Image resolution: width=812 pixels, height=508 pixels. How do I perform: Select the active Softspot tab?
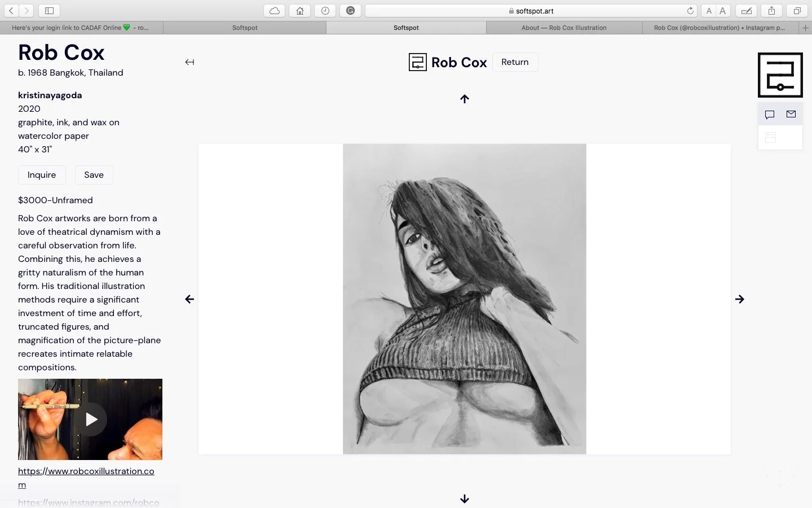[406, 28]
